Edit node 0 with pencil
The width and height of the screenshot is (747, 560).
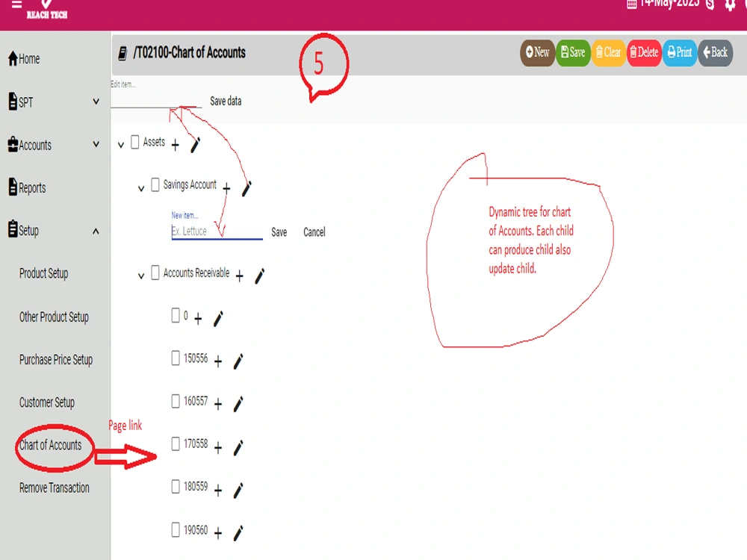coord(218,319)
